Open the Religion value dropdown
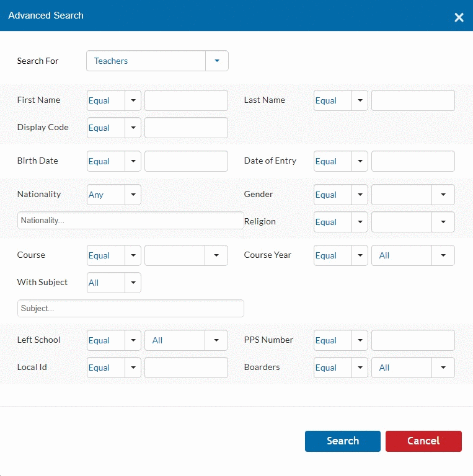Screen dimensions: 473x476 (413, 222)
